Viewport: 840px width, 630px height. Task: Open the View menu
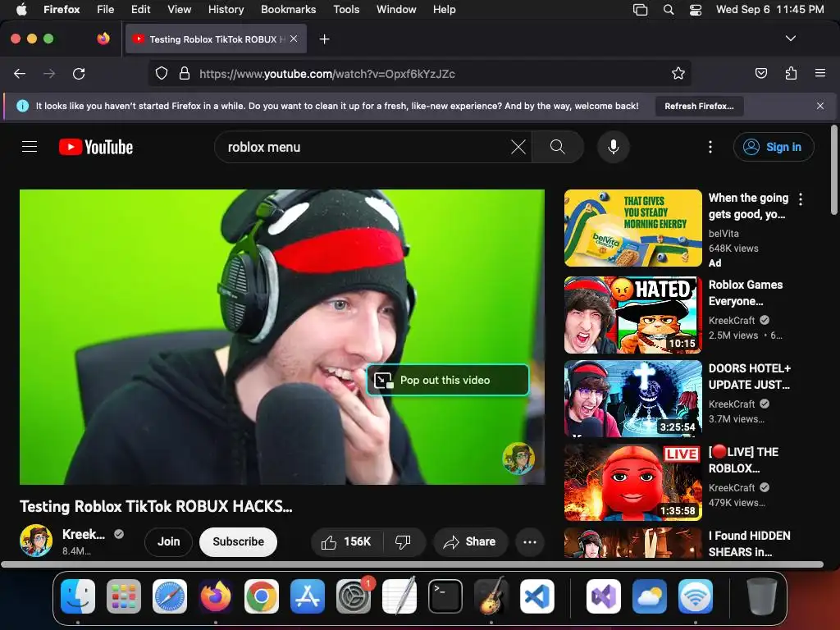[x=179, y=10]
